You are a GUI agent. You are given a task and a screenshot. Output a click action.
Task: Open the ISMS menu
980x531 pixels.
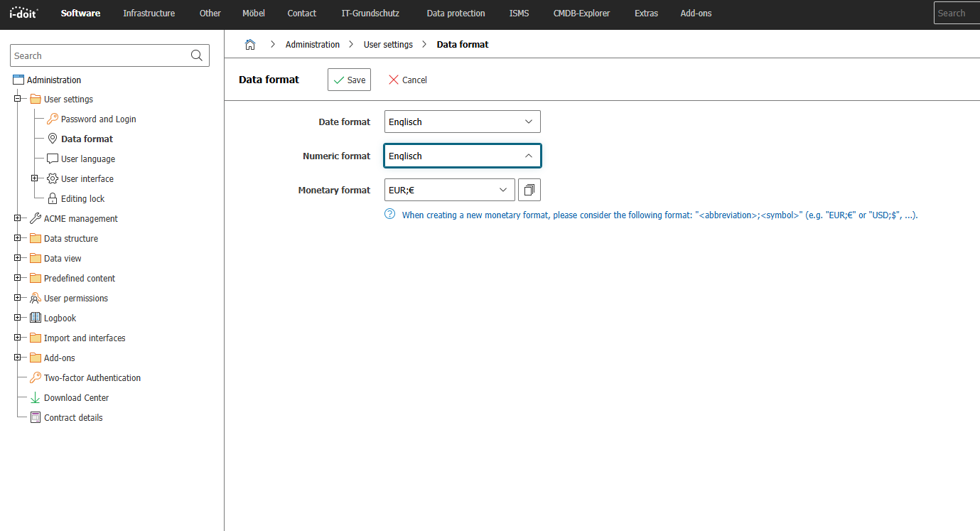519,14
